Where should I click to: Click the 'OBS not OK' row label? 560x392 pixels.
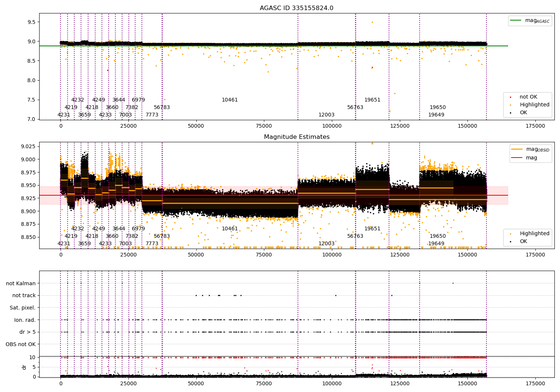tap(21, 344)
